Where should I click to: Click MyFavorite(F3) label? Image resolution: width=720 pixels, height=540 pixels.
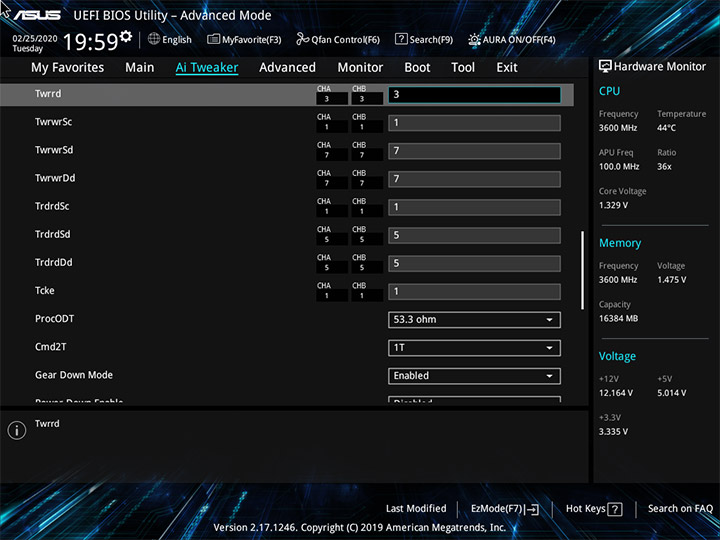point(252,39)
